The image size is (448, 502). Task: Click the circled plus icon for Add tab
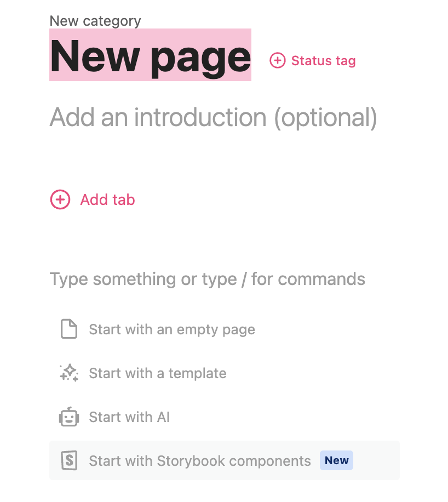60,199
